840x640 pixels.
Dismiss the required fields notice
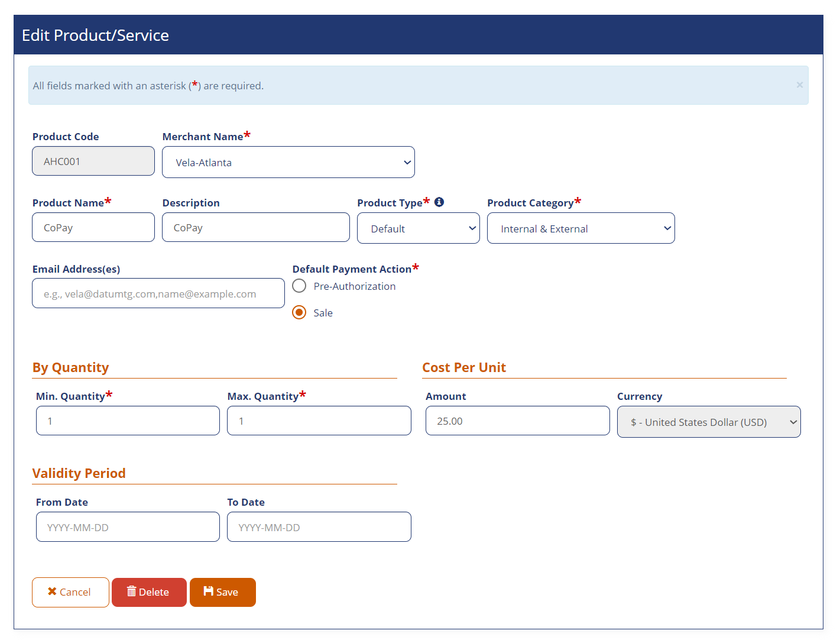point(799,85)
